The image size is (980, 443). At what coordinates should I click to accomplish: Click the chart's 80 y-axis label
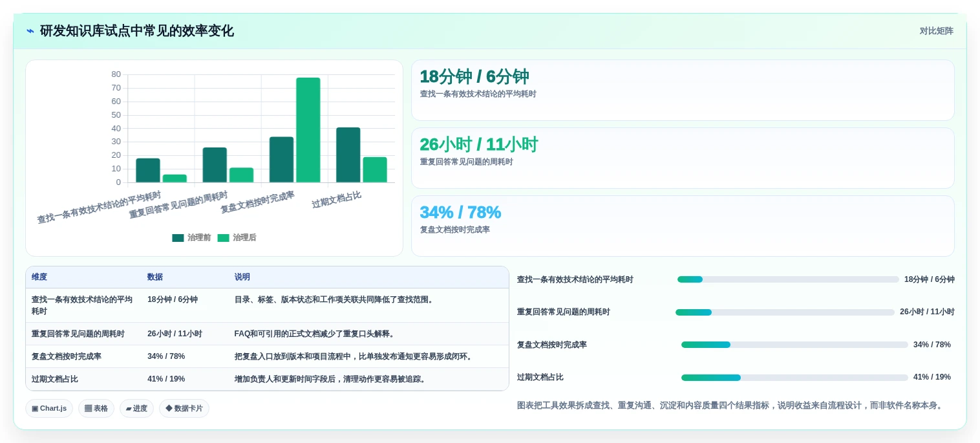tap(116, 74)
